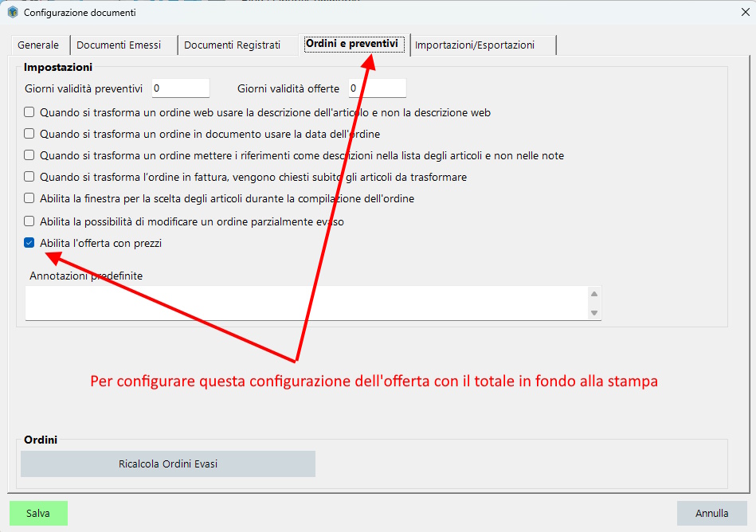Open the Importazioni/Esportazioni tab
The width and height of the screenshot is (756, 532).
(x=475, y=45)
